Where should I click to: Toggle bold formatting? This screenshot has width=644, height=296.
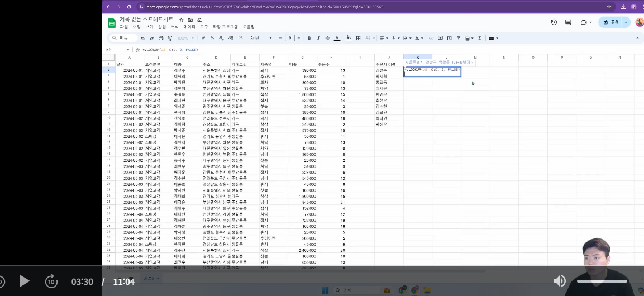(309, 38)
